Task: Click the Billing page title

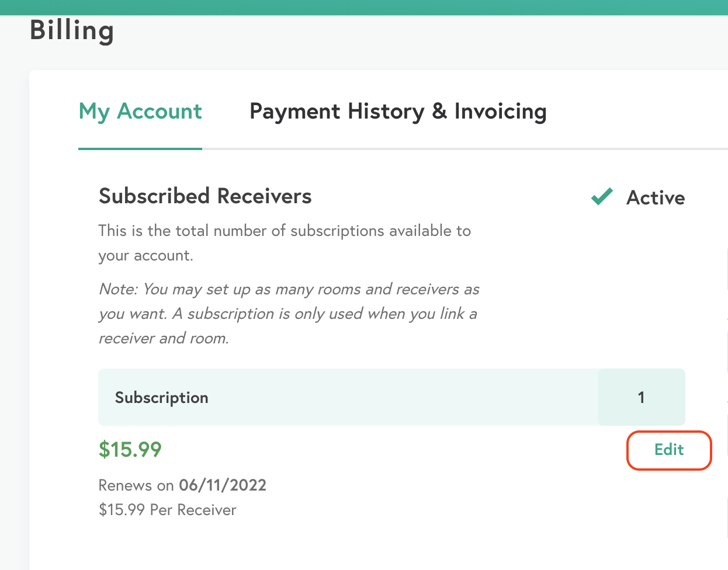Action: pyautogui.click(x=72, y=31)
